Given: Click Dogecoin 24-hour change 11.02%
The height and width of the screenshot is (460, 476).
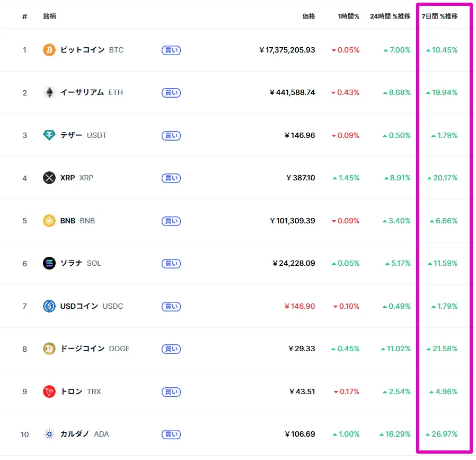Looking at the screenshot, I should [396, 349].
